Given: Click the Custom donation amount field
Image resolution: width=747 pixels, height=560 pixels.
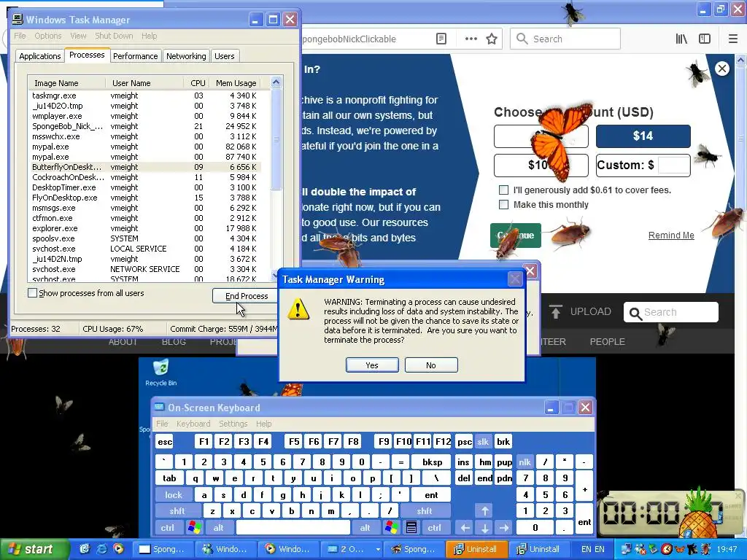Looking at the screenshot, I should click(673, 166).
